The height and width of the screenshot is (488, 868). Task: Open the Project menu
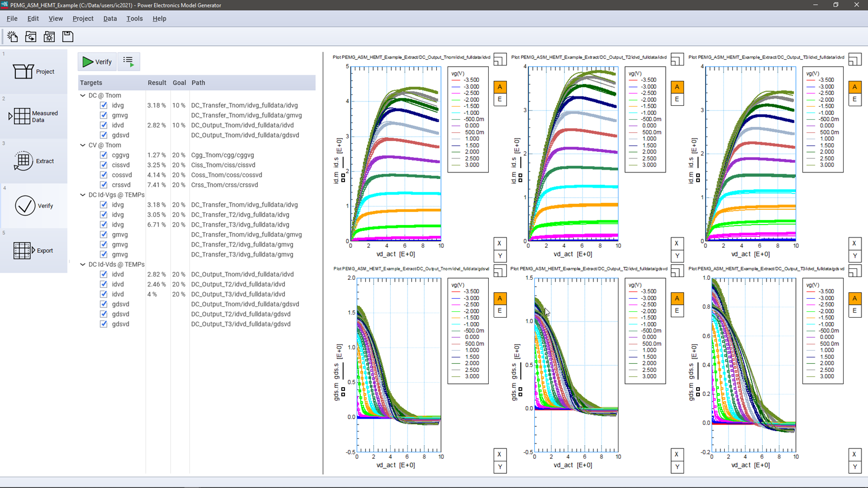click(x=83, y=18)
